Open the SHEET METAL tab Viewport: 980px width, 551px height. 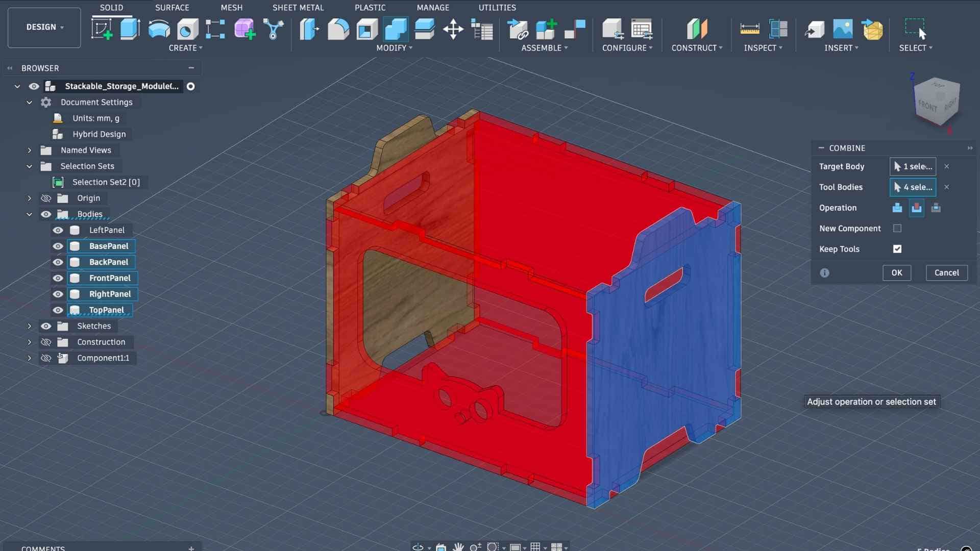click(x=298, y=8)
